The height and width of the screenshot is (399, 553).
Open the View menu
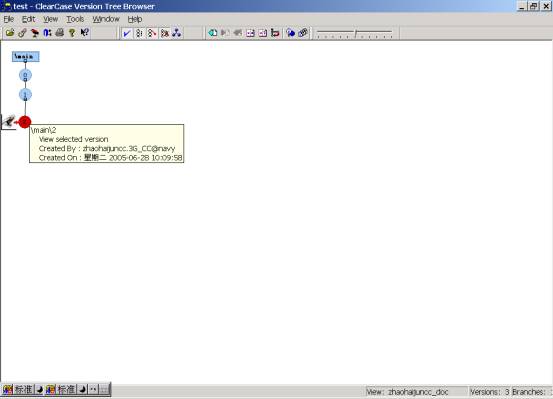[x=50, y=19]
